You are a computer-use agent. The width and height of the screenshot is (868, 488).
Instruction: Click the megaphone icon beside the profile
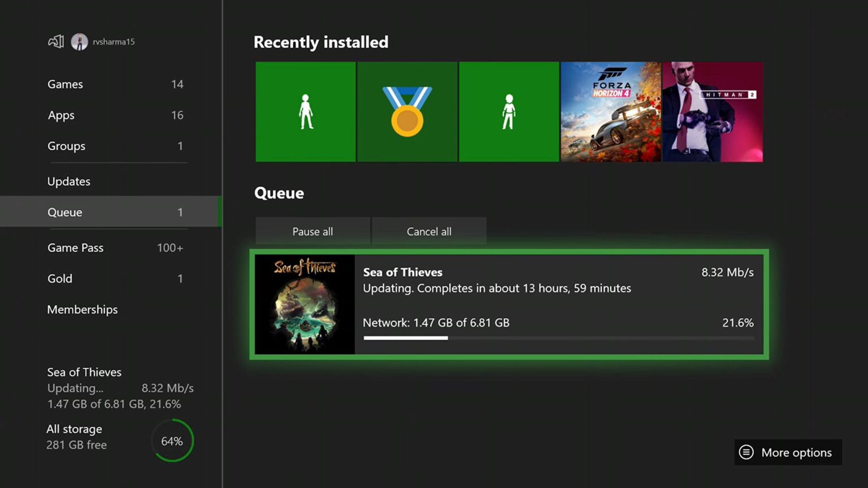click(56, 41)
